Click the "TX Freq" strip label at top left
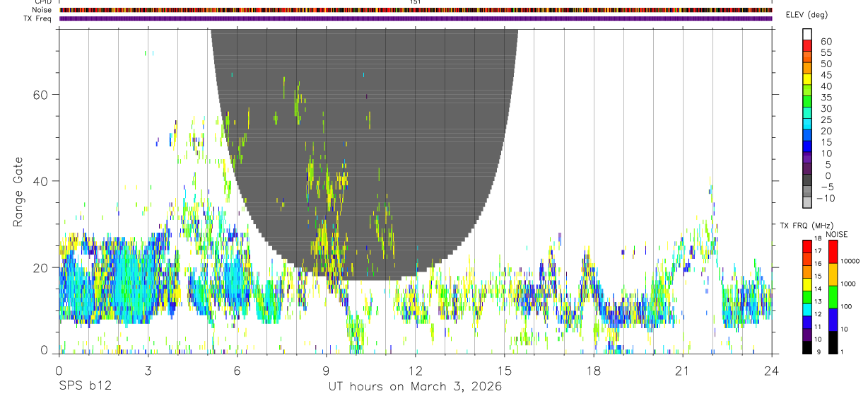The height and width of the screenshot is (401, 868). point(38,18)
